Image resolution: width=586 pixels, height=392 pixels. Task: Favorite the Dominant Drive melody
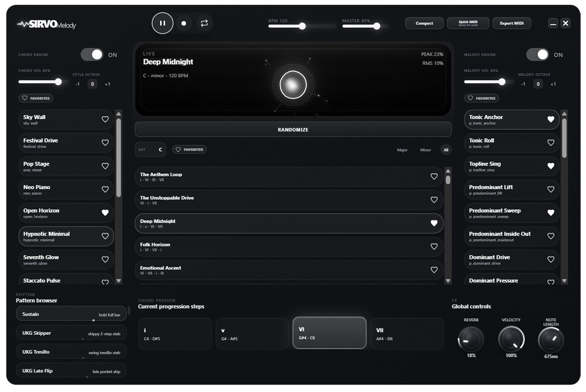pyautogui.click(x=551, y=260)
